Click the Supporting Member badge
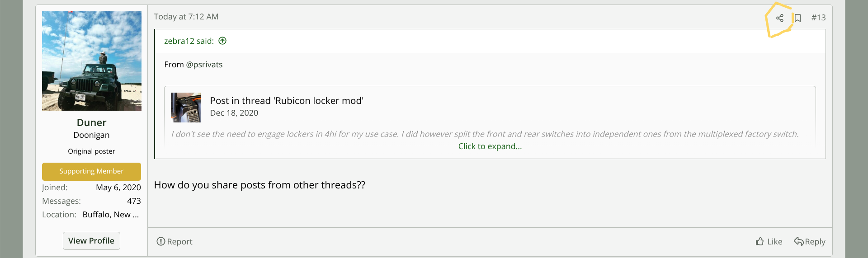Screen dimensions: 868x258 pyautogui.click(x=91, y=171)
